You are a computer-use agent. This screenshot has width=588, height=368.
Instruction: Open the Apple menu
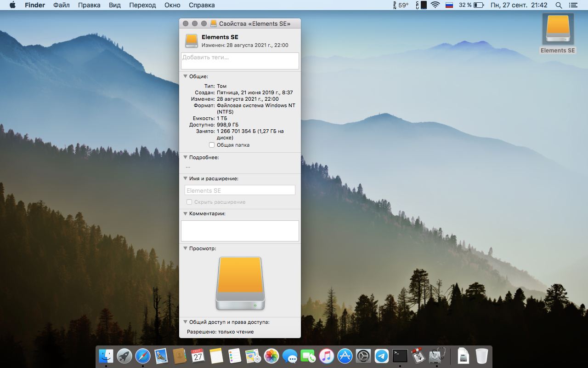tap(12, 5)
